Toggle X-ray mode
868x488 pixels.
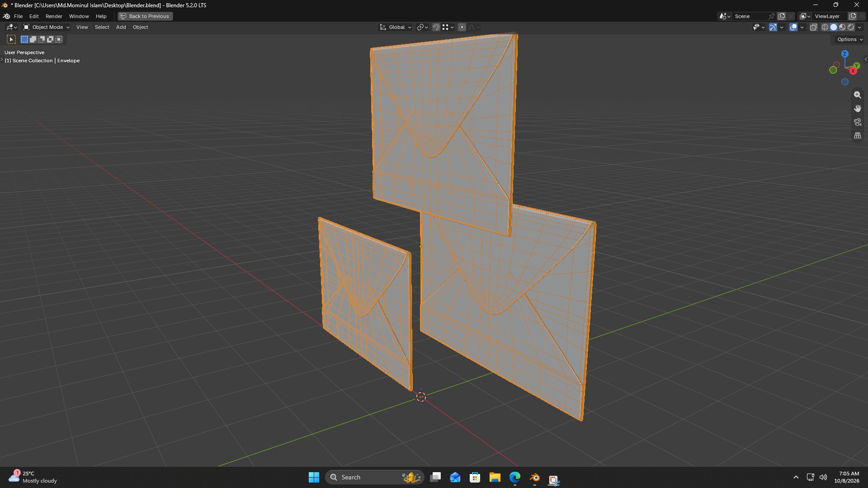point(813,28)
